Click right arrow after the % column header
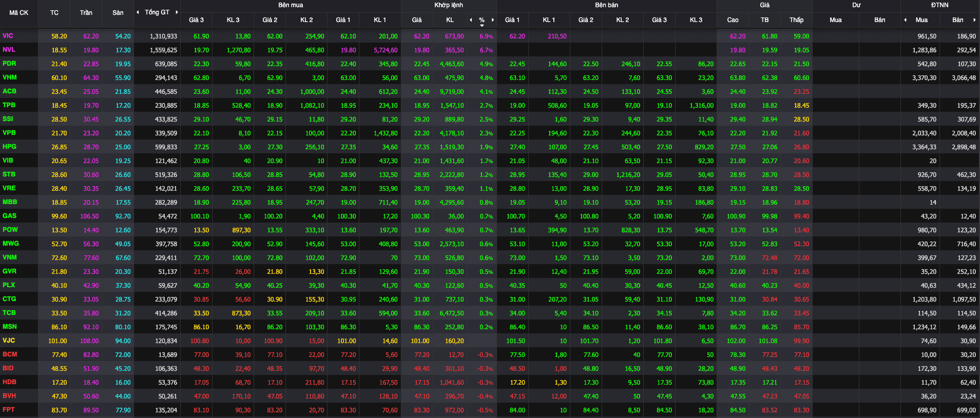 click(x=493, y=20)
